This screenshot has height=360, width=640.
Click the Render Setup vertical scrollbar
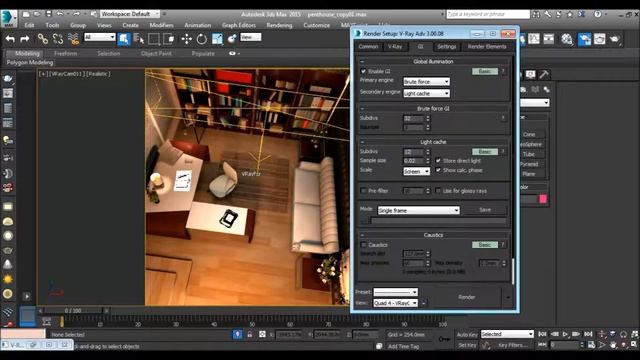pyautogui.click(x=513, y=271)
